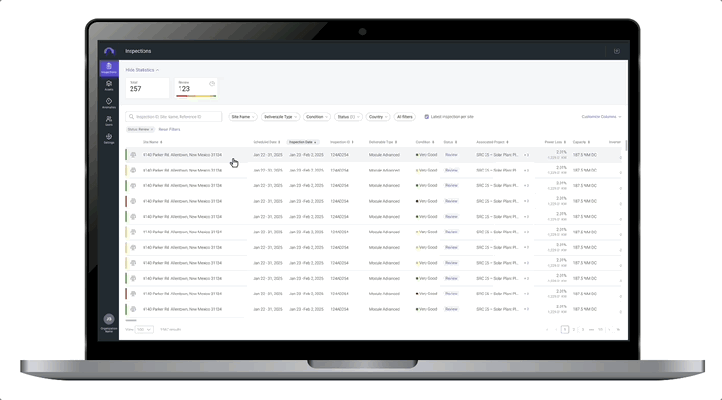Open the All filters panel
Screen dimensions: 722x400
pos(405,117)
